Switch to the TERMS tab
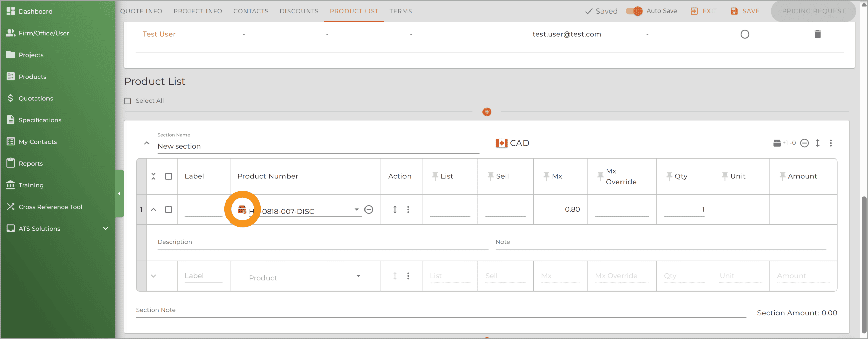 pos(400,11)
